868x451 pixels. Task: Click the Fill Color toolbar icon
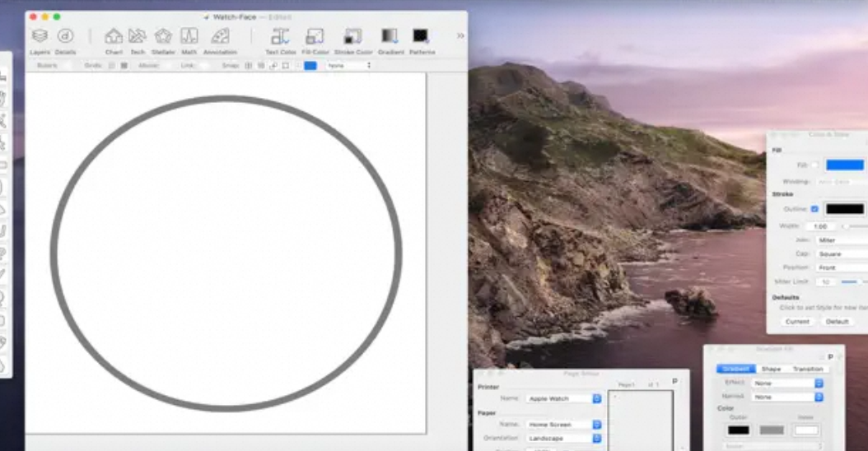(315, 36)
